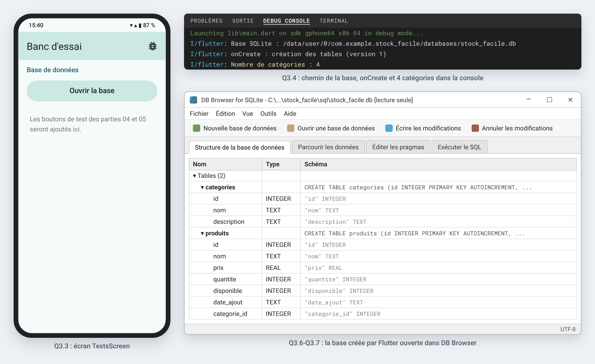Click the CREATE TABLE categories schema text

tap(418, 188)
